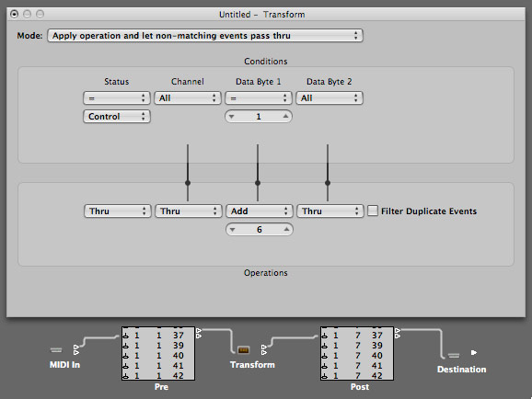
Task: Open the Mode dropdown menu
Action: (x=205, y=36)
